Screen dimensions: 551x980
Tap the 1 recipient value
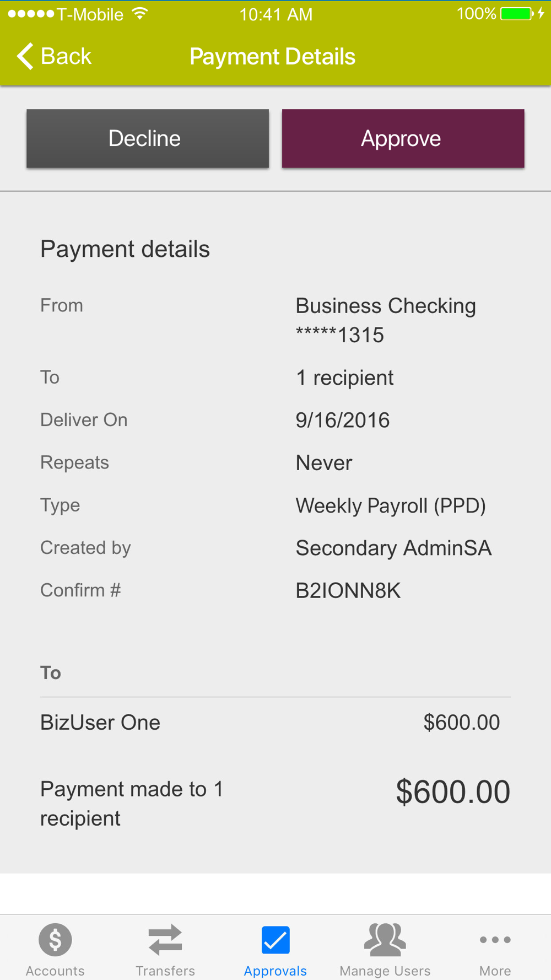345,378
